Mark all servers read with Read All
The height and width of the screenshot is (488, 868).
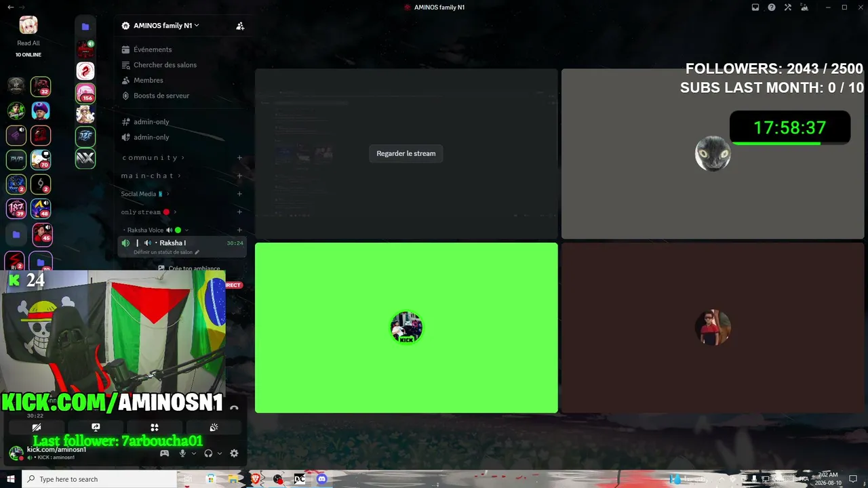pyautogui.click(x=28, y=43)
